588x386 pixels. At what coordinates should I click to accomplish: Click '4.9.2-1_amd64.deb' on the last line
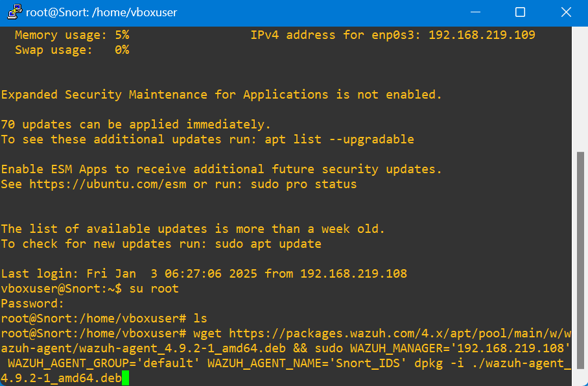point(61,378)
